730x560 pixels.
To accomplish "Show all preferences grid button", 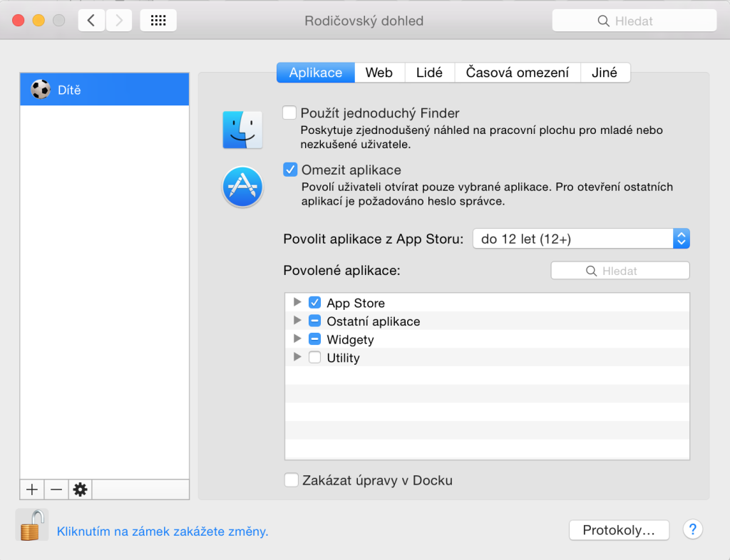I will tap(158, 21).
